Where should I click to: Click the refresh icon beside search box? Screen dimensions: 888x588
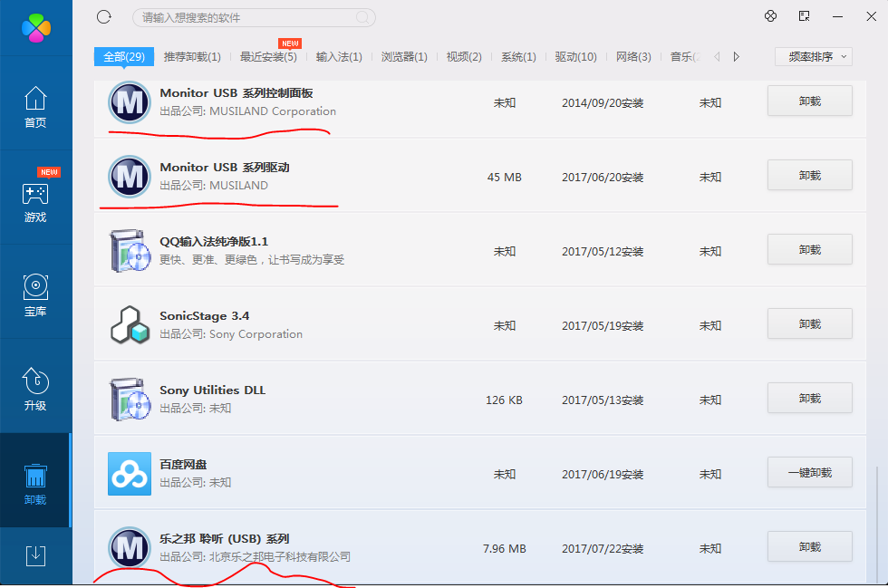[104, 17]
